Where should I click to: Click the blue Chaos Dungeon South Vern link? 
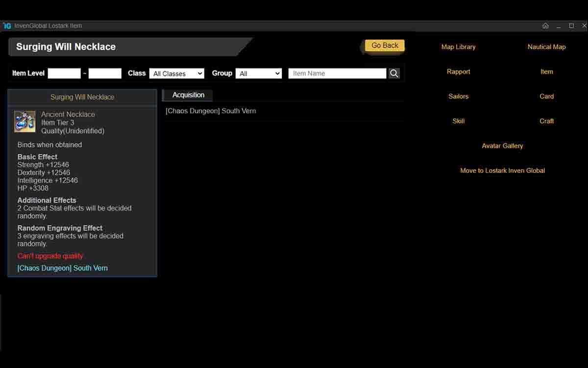(63, 268)
